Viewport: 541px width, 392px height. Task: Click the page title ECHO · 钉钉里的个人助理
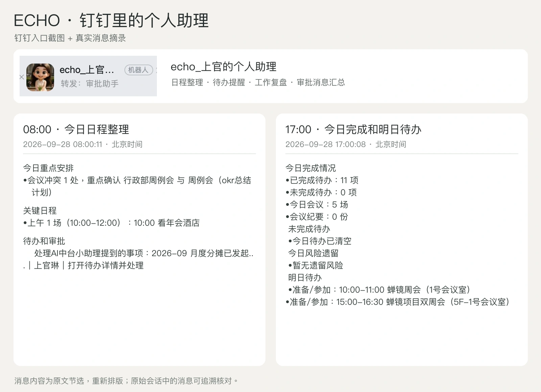click(111, 20)
